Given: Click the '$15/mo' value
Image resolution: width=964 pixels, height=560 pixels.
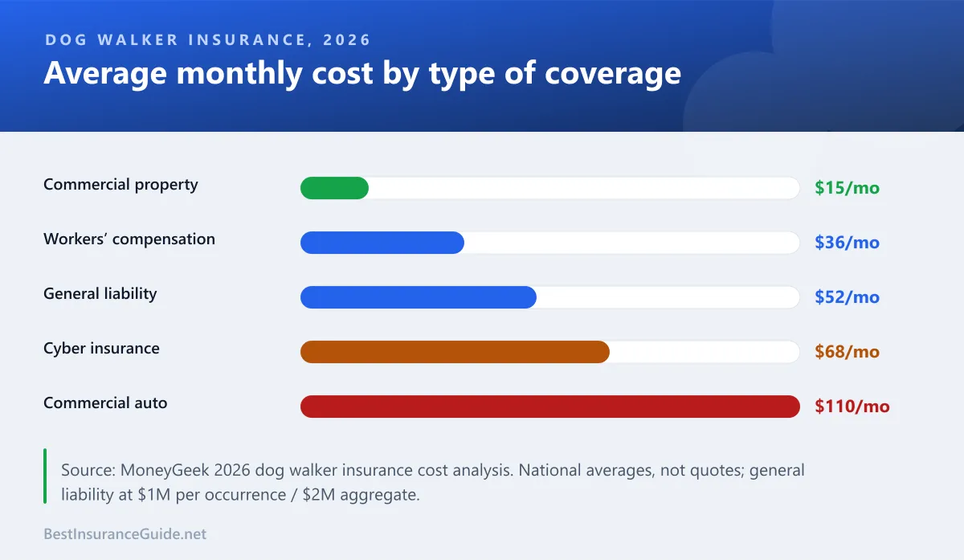Looking at the screenshot, I should coord(848,188).
